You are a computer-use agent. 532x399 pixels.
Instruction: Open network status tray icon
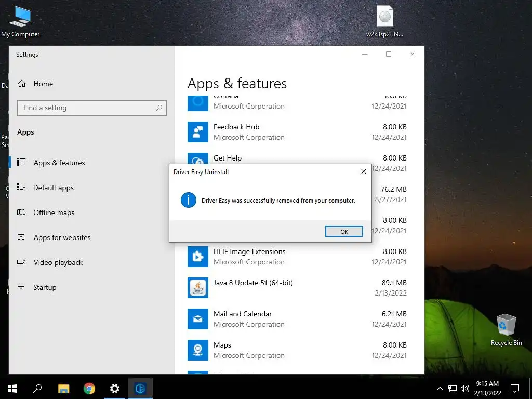tap(453, 389)
